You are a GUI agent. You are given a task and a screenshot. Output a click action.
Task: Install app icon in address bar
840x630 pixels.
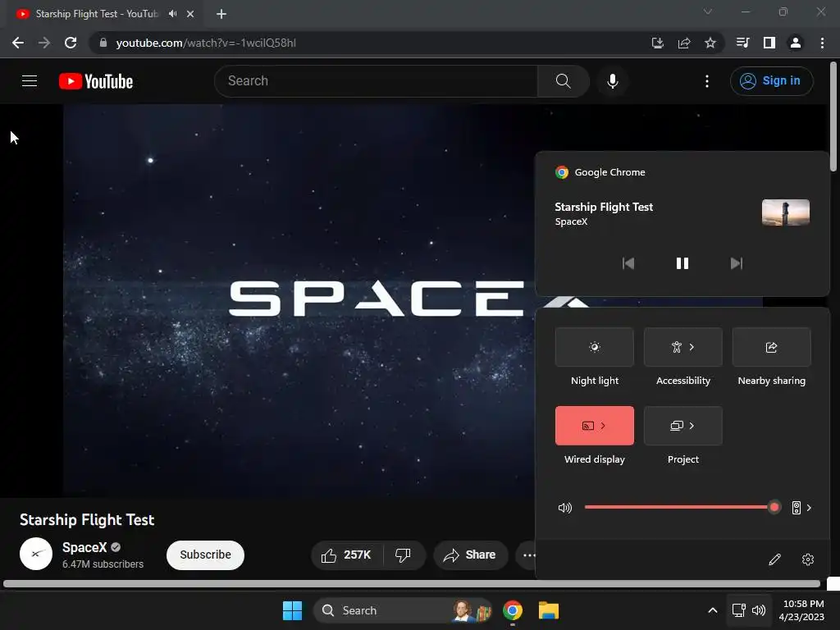coord(658,43)
